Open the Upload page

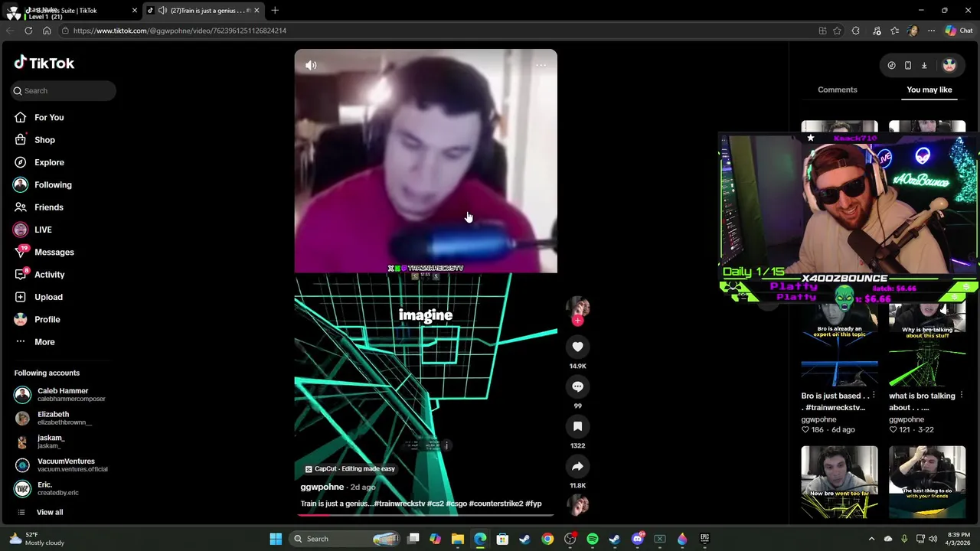[x=48, y=297]
